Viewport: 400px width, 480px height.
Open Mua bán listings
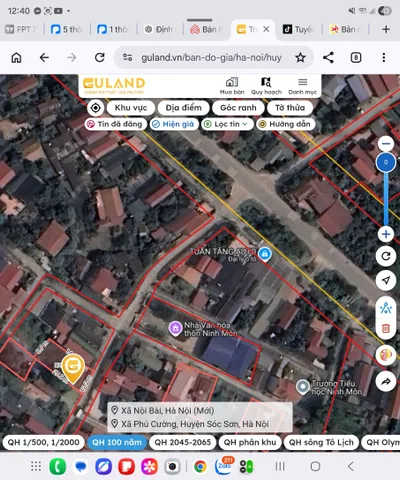pos(232,86)
